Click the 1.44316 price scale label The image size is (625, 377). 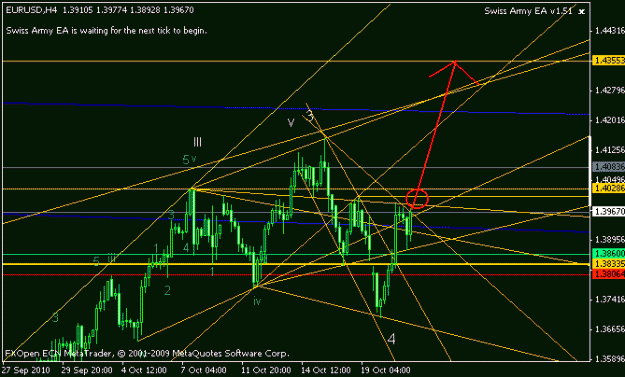coord(609,31)
